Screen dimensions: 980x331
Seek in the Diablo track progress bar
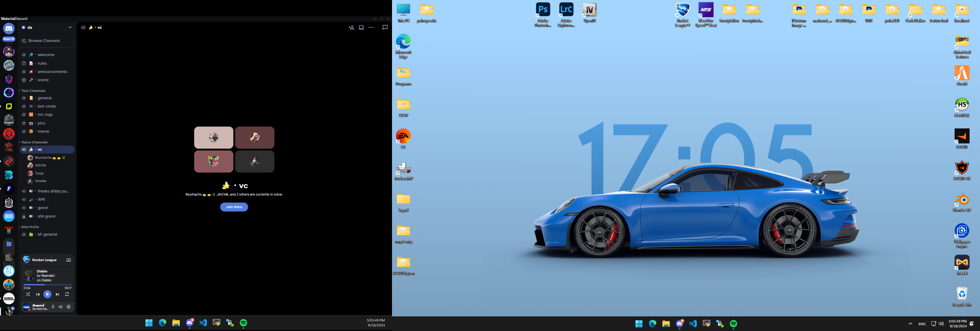point(47,285)
